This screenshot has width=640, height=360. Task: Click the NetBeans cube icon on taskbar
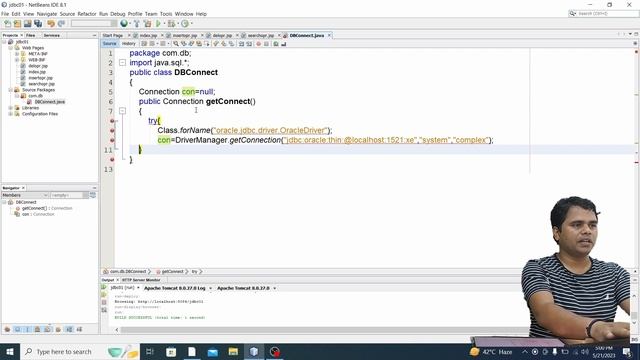(x=254, y=351)
